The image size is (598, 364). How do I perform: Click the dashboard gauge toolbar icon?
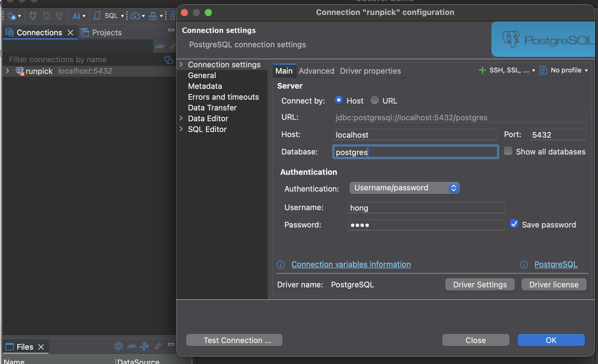pos(135,16)
